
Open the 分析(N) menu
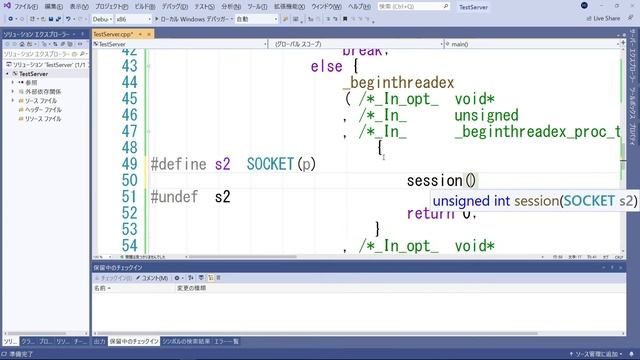(231, 7)
